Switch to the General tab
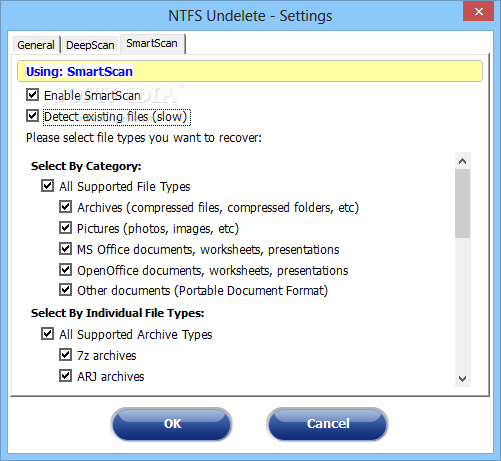 [x=36, y=45]
